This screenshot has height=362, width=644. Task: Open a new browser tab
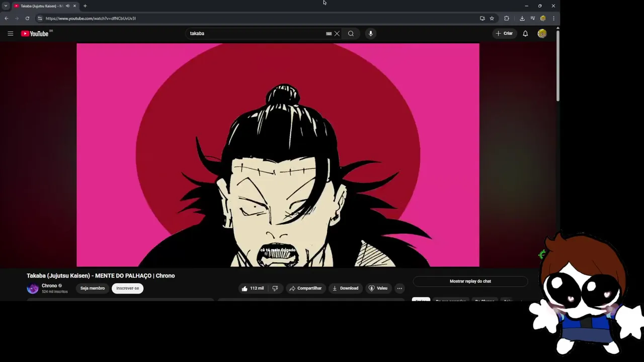click(85, 6)
